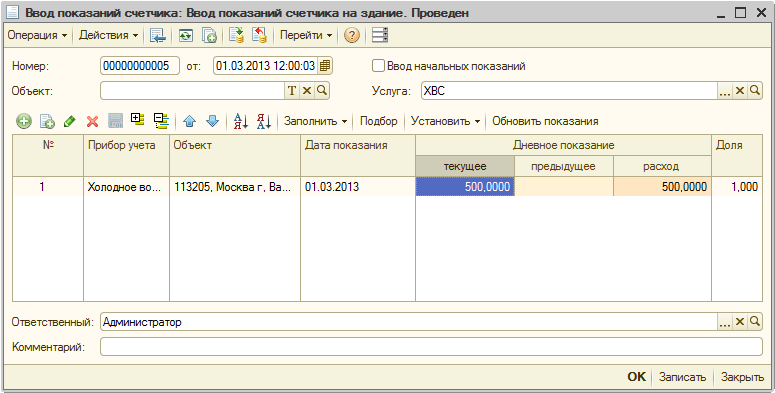The height and width of the screenshot is (393, 775).
Task: Move row down with blue down arrow
Action: (x=212, y=121)
